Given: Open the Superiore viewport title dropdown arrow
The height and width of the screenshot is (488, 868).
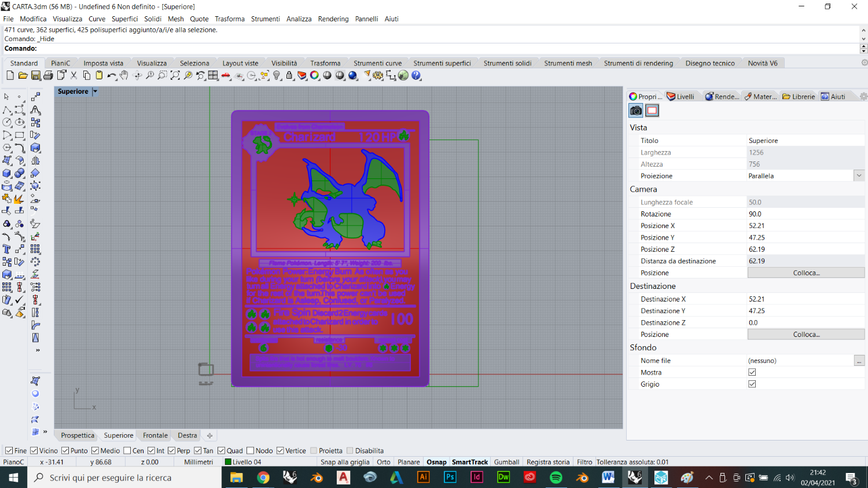Looking at the screenshot, I should pos(95,91).
